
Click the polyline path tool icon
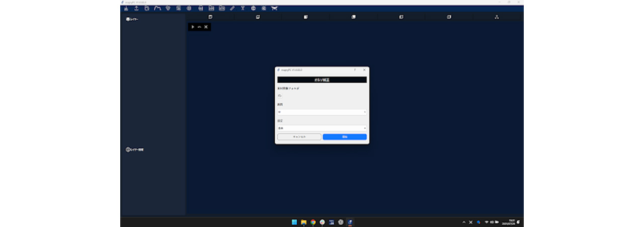[157, 9]
